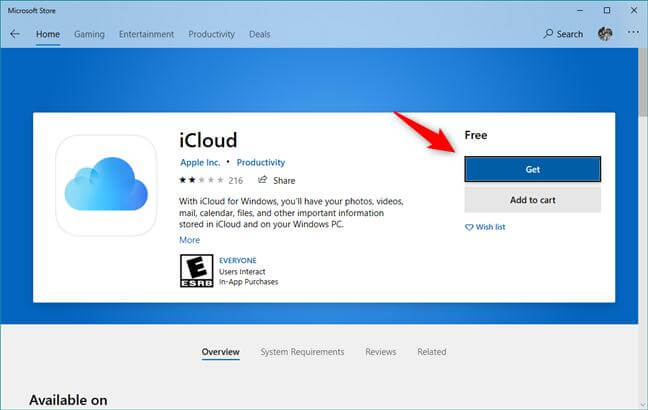Image resolution: width=648 pixels, height=410 pixels.
Task: Add iCloud to Wish list
Action: click(x=485, y=228)
